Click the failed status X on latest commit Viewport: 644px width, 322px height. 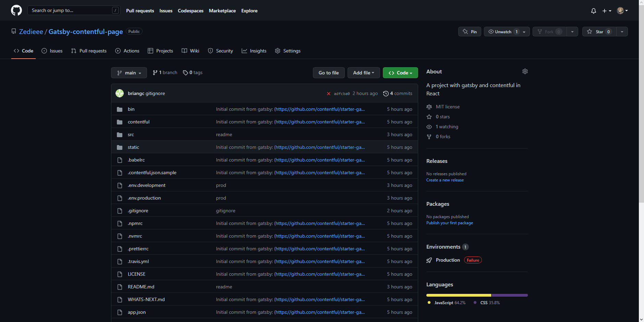329,94
